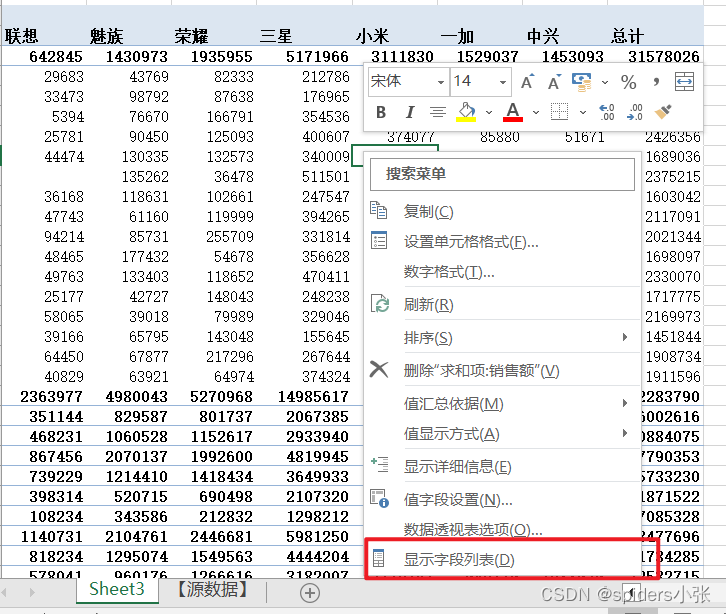This screenshot has width=726, height=614.
Task: Apply comma style
Action: click(x=656, y=82)
